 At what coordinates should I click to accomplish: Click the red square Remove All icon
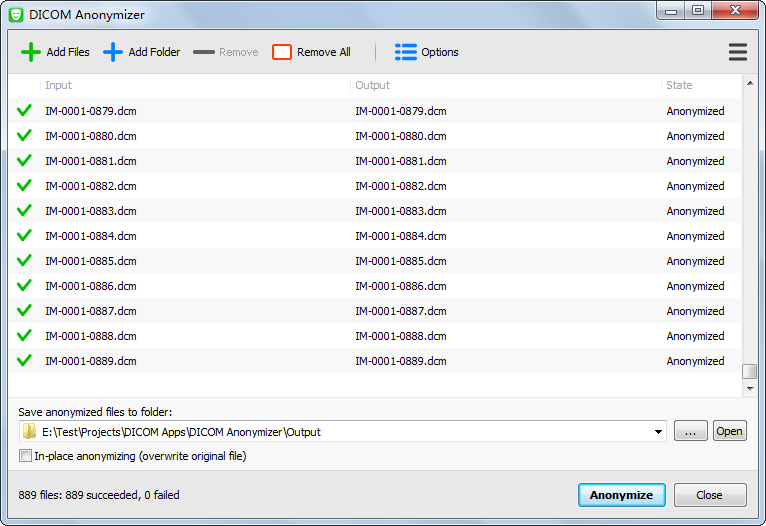(282, 52)
